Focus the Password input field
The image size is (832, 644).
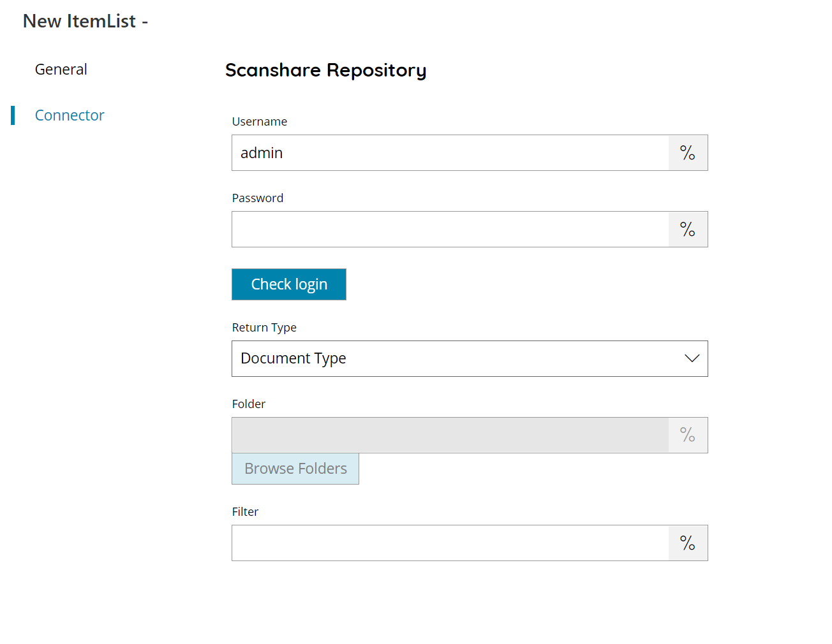click(450, 230)
